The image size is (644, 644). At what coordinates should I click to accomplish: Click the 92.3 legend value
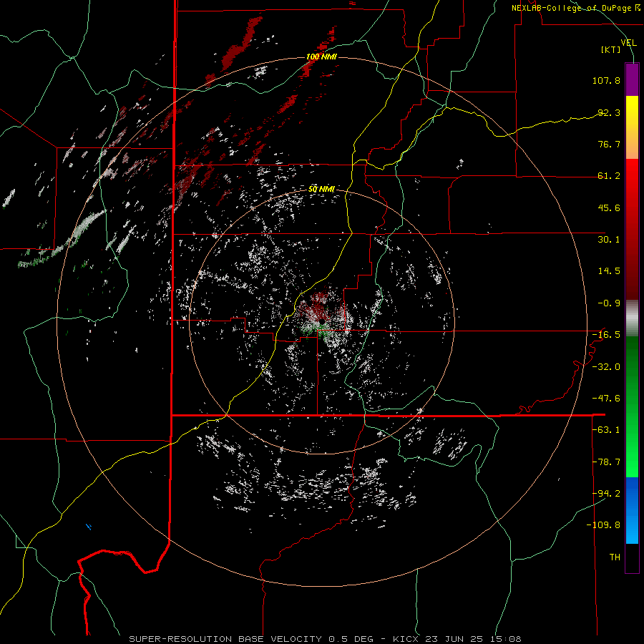click(x=609, y=112)
